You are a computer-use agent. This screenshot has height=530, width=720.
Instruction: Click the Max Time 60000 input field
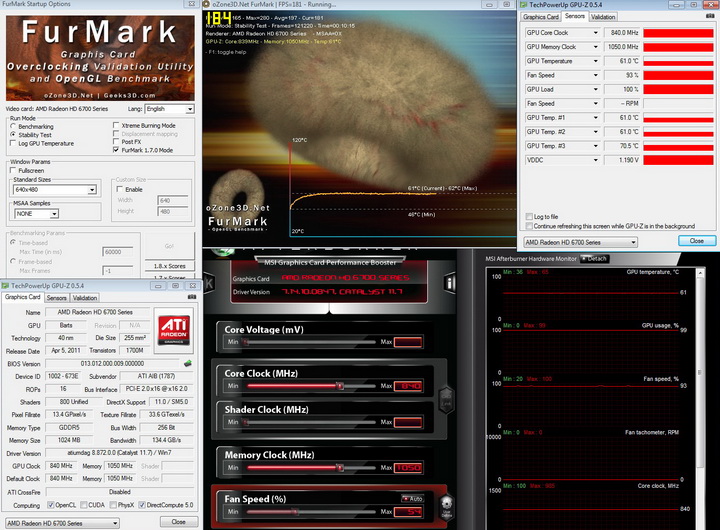point(118,252)
